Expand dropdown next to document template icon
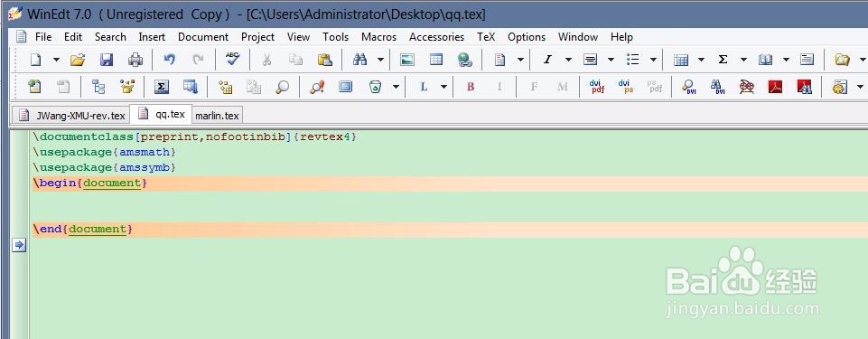The width and height of the screenshot is (868, 339). pyautogui.click(x=520, y=60)
